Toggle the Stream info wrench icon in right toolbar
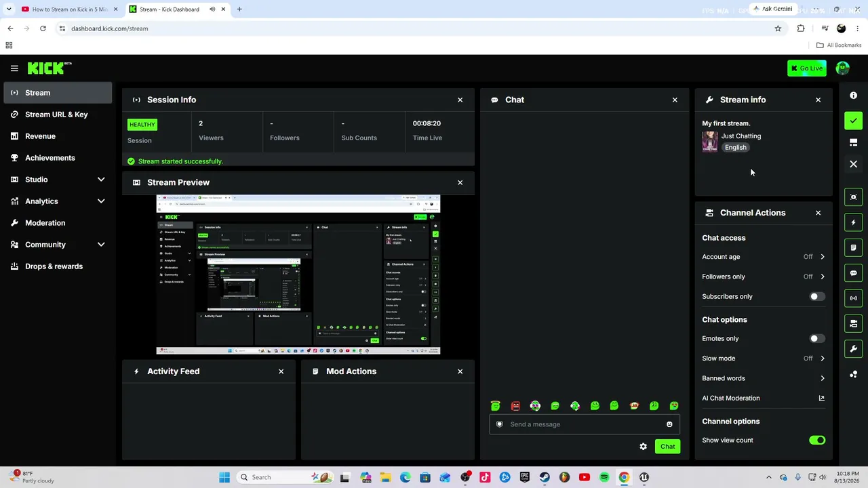 [854, 348]
